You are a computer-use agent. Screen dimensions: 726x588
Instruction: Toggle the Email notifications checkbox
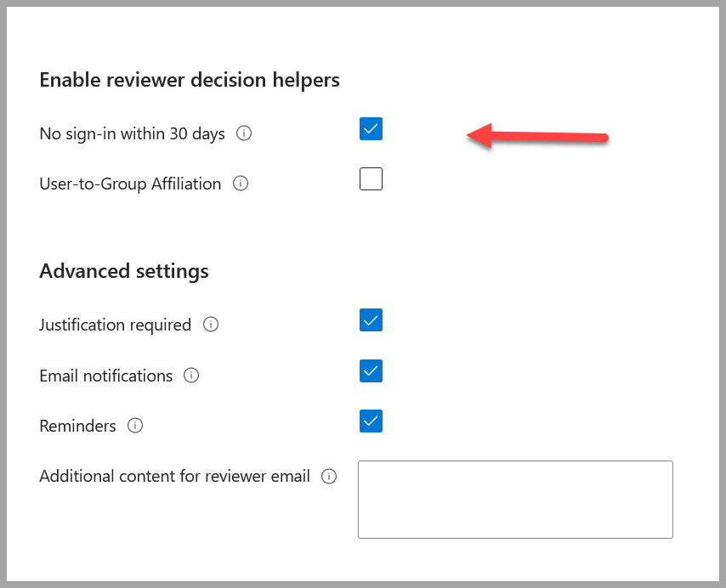coord(371,371)
